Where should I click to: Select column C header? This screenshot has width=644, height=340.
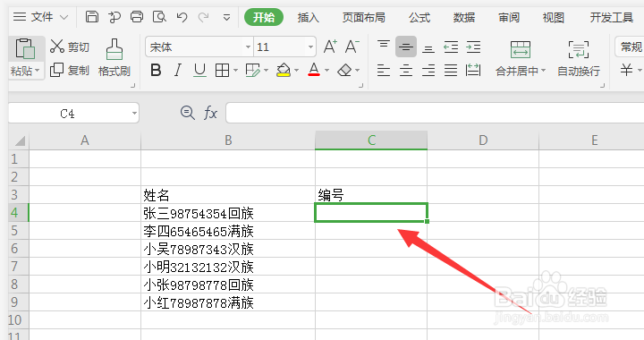tap(371, 140)
